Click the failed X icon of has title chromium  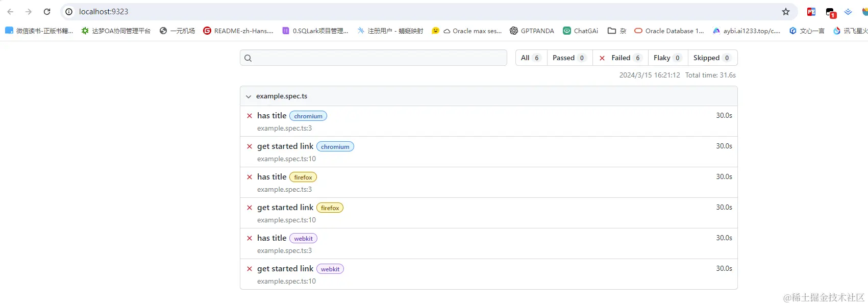tap(250, 116)
